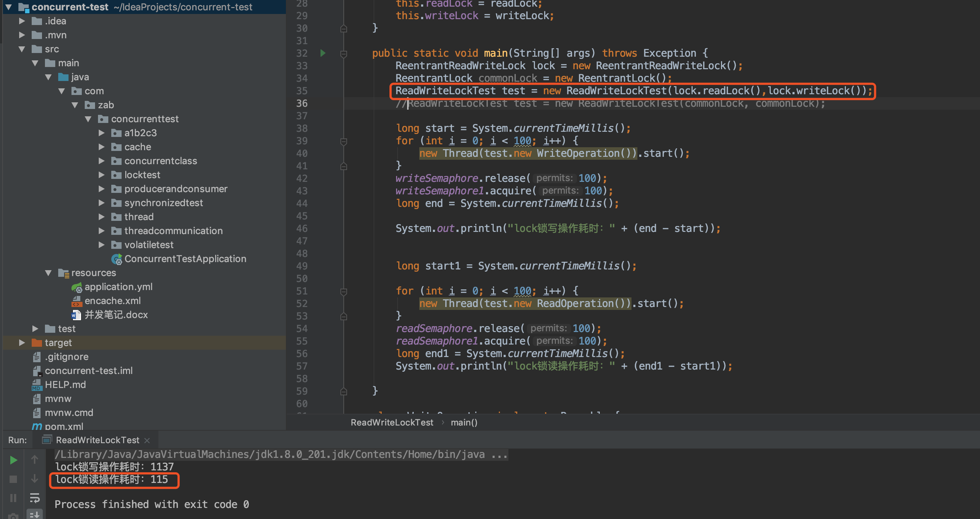
Task: Click run gutter arrow beside main method
Action: coord(323,53)
